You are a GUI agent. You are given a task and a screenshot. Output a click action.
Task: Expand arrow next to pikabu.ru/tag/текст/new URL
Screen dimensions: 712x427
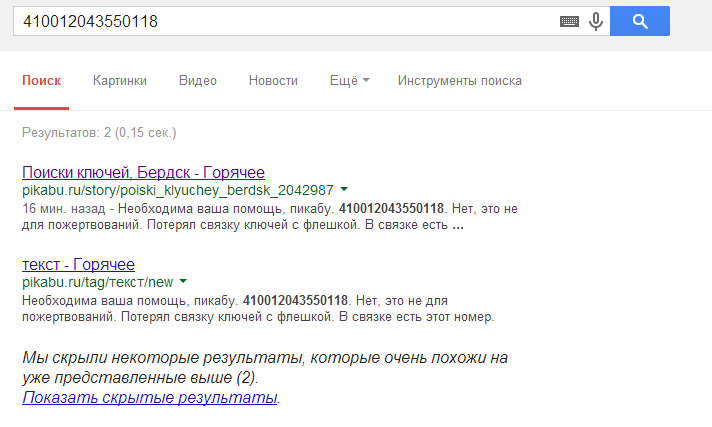point(183,282)
